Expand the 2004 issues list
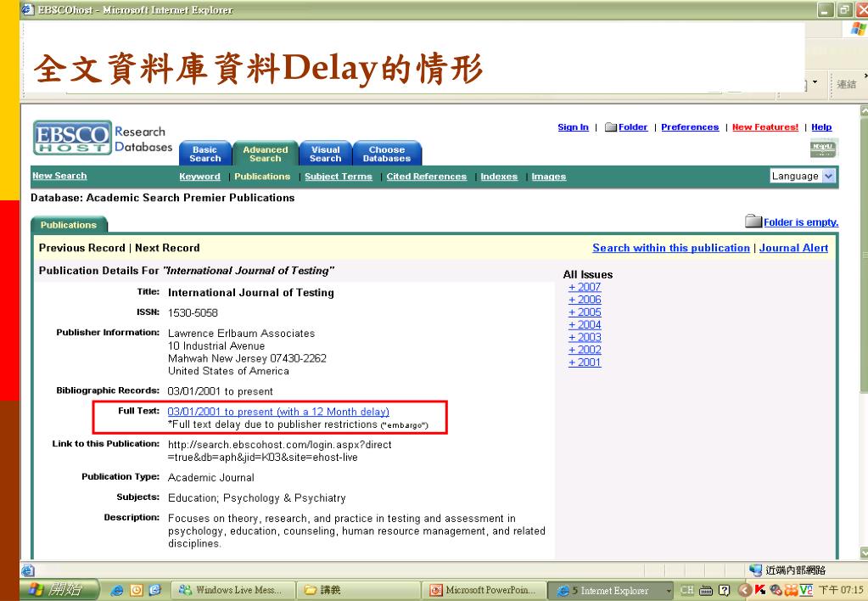Image resolution: width=868 pixels, height=601 pixels. click(x=585, y=324)
